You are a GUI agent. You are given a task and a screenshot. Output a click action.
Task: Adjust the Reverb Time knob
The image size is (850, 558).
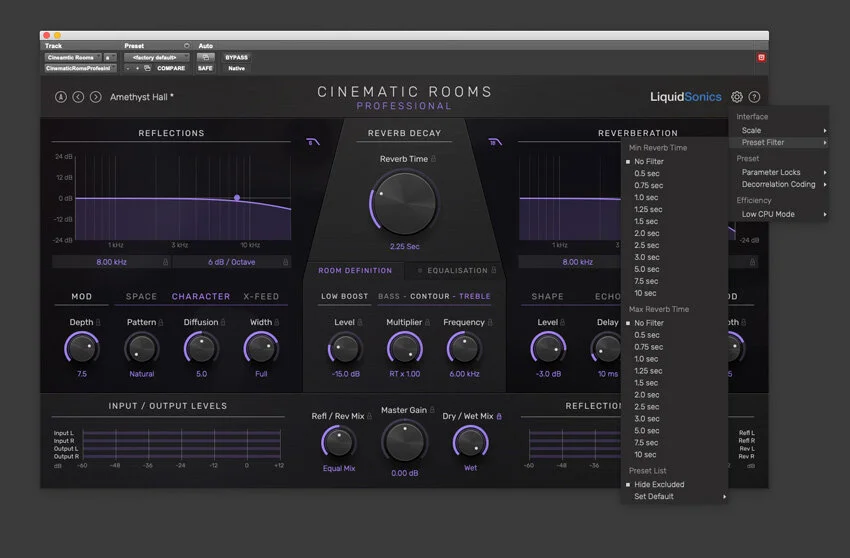(x=405, y=203)
